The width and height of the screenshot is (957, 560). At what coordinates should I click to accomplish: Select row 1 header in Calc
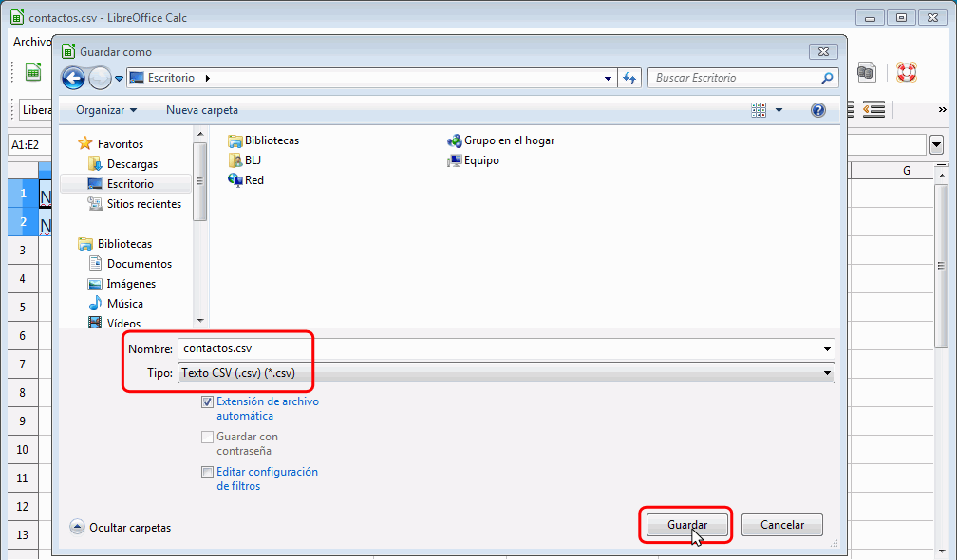point(23,194)
